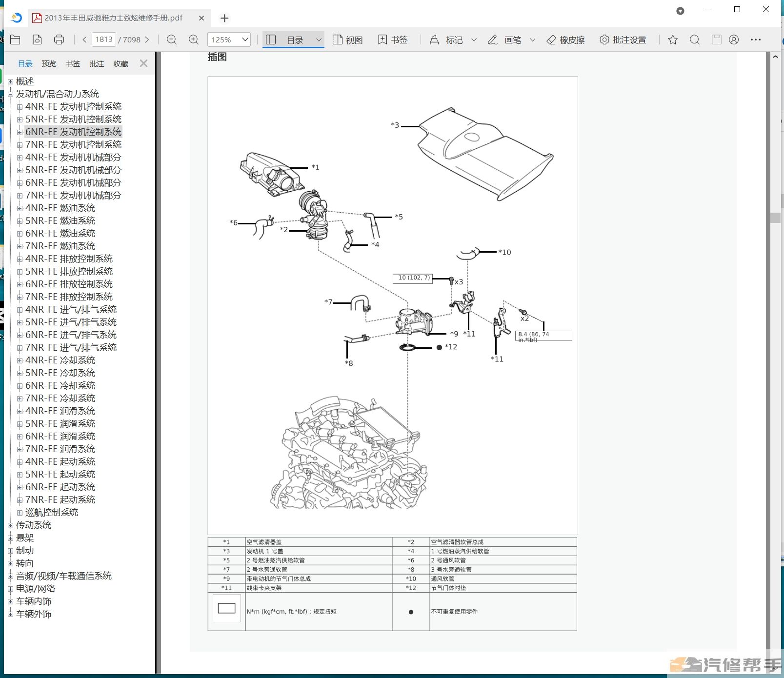The width and height of the screenshot is (784, 678).
Task: Open a new tab with plus button
Action: click(224, 18)
